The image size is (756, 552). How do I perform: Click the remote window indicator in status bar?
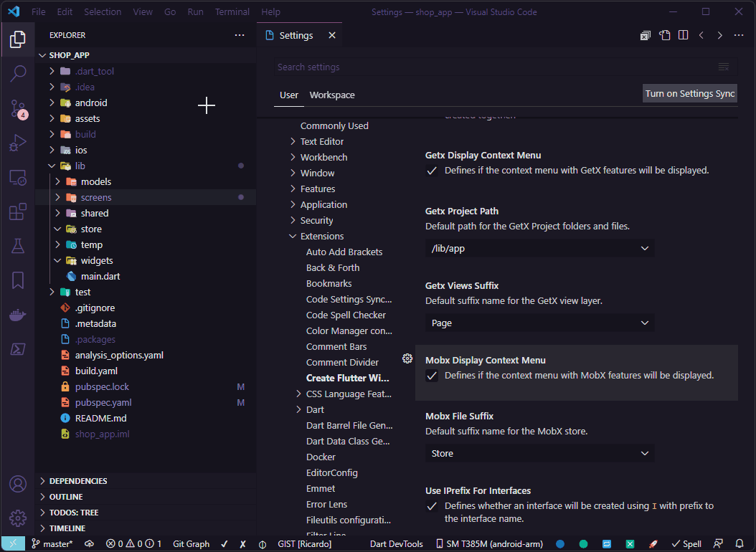[13, 544]
